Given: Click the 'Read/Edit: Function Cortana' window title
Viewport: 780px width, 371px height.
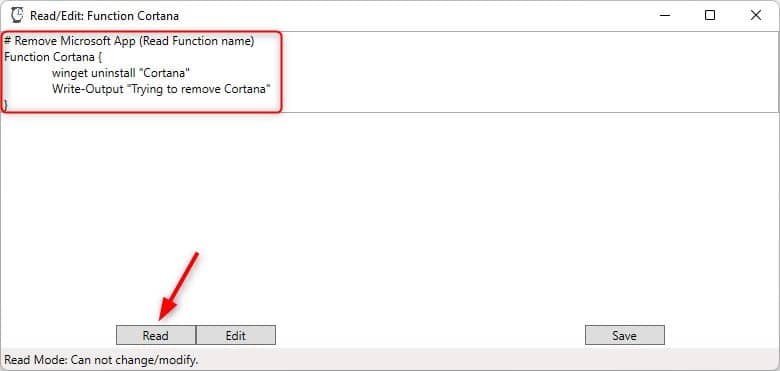Looking at the screenshot, I should pos(104,16).
